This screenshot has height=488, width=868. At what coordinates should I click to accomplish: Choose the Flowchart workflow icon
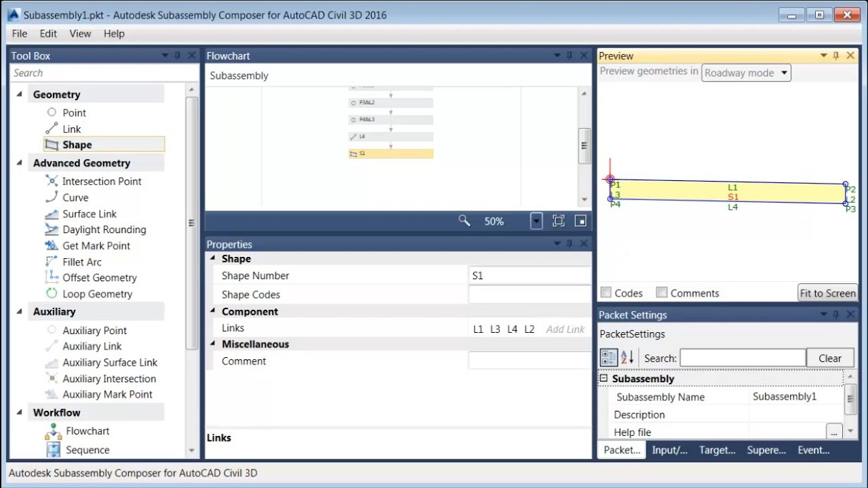click(x=54, y=431)
